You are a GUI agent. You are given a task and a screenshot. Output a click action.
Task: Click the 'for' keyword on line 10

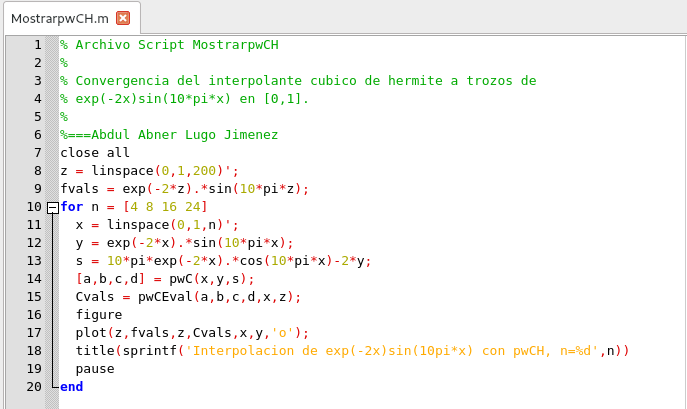coord(72,206)
